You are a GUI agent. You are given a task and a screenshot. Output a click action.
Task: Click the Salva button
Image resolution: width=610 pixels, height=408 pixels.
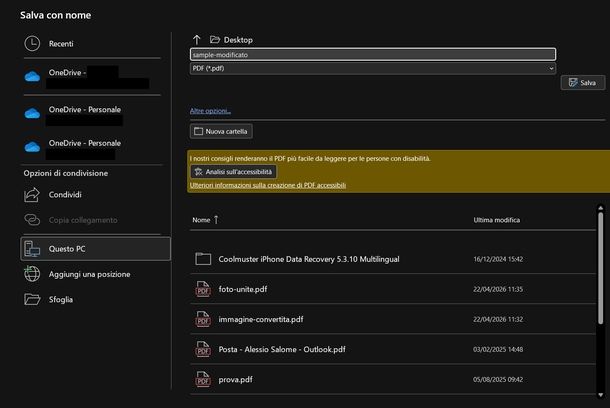[583, 82]
